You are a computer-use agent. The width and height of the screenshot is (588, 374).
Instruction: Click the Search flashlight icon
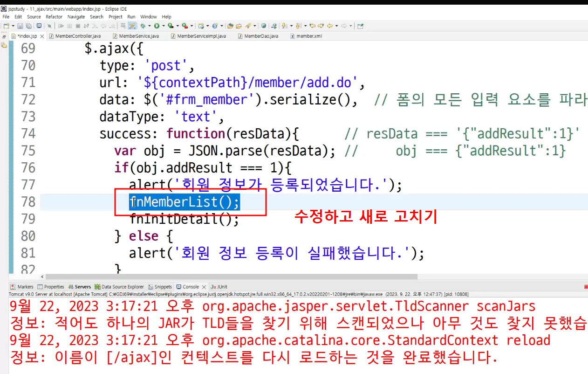tap(248, 26)
